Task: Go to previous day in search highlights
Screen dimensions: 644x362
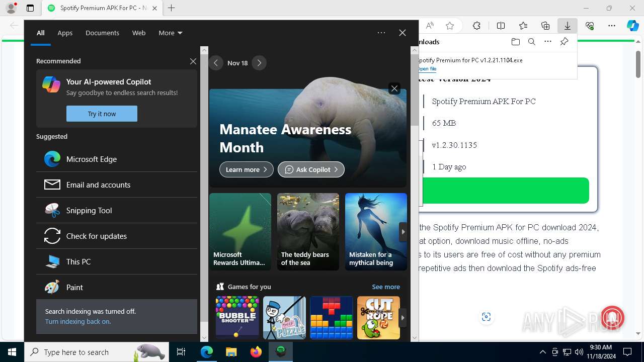Action: [x=216, y=63]
